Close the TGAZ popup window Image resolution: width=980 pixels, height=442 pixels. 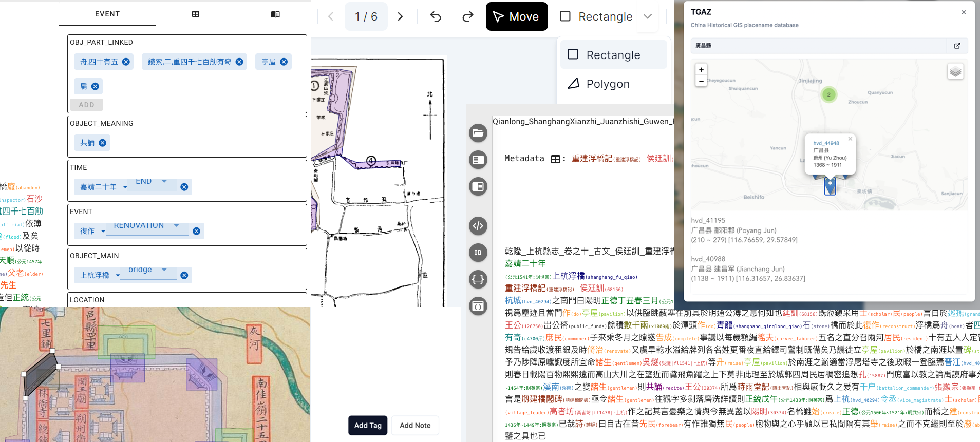[x=964, y=12]
